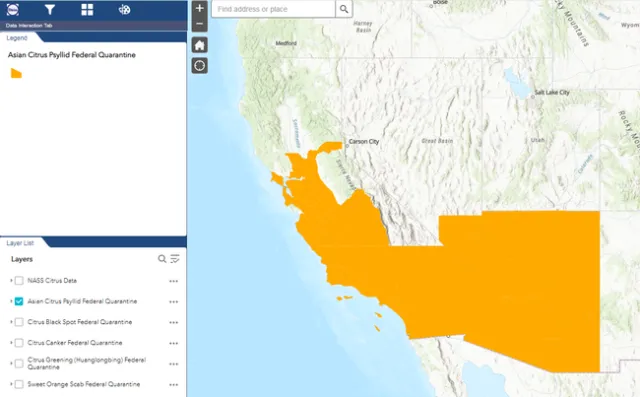Viewport: 640px width, 397px height.
Task: Zoom out with the minus button
Action: (200, 24)
